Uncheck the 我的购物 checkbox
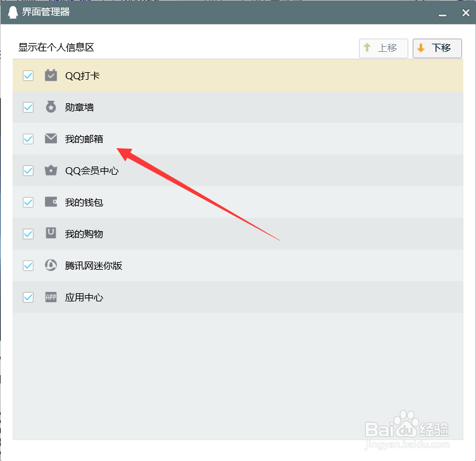The width and height of the screenshot is (476, 461). (x=28, y=234)
